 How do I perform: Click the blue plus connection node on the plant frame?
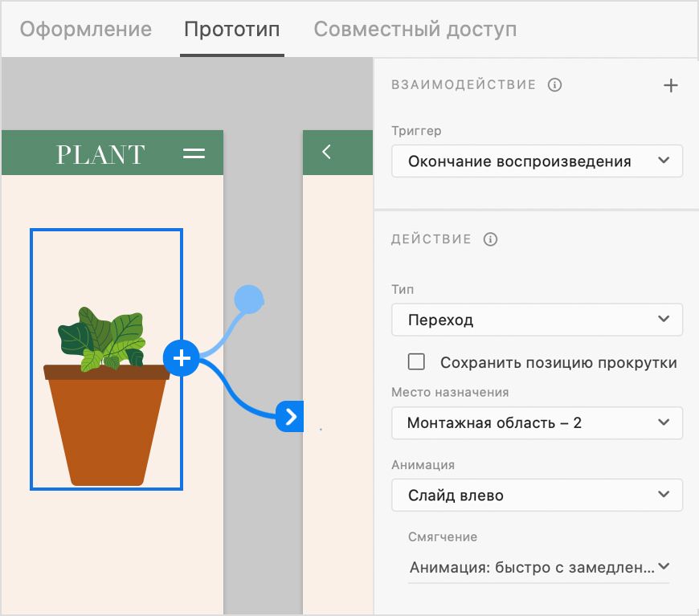pyautogui.click(x=182, y=358)
